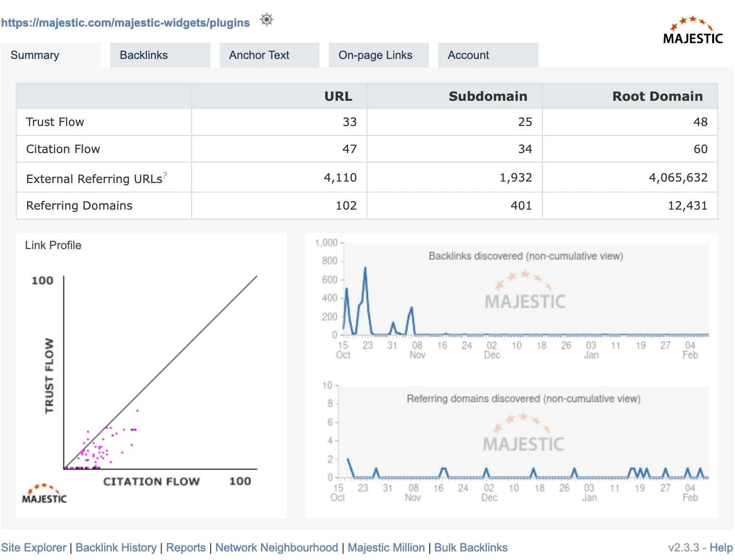Select the URL Trust Flow value 33
Screen dimensions: 735x560
click(349, 122)
